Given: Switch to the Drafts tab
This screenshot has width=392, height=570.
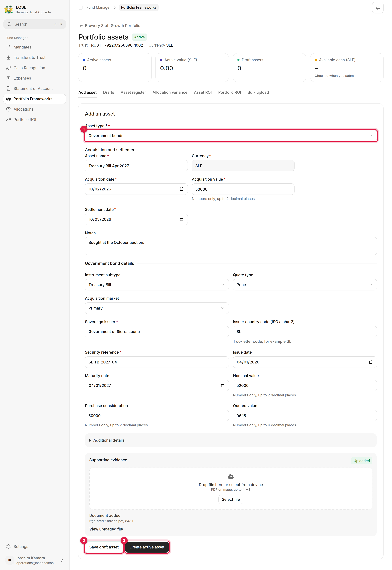Looking at the screenshot, I should coord(109,92).
